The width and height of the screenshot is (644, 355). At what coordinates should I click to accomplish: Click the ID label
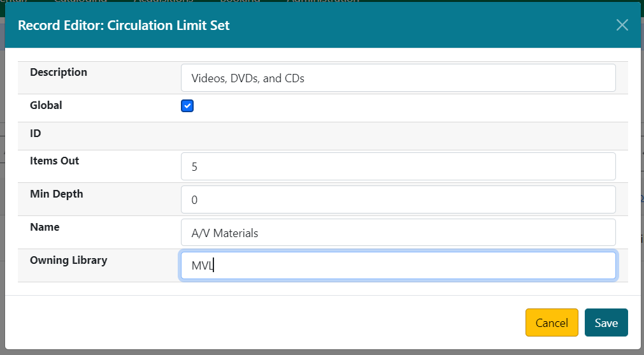pyautogui.click(x=35, y=133)
